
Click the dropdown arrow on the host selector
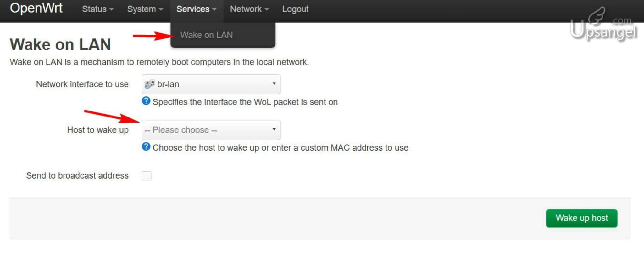(273, 129)
